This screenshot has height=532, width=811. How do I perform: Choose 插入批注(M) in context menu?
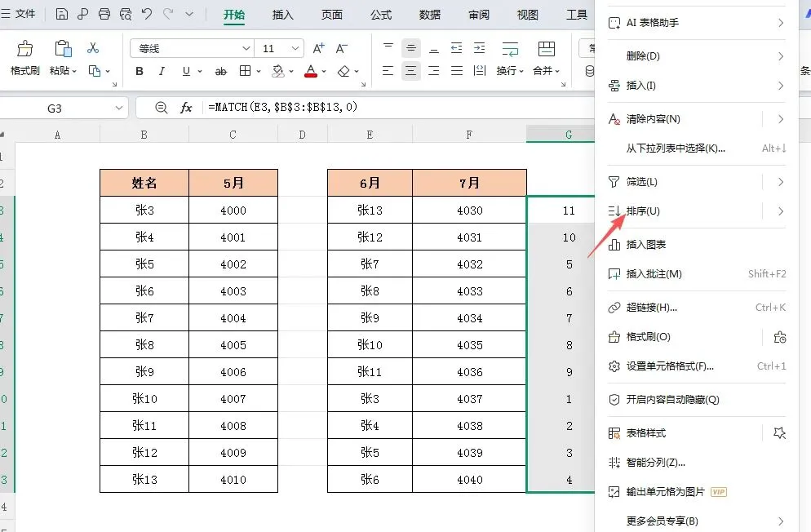696,274
